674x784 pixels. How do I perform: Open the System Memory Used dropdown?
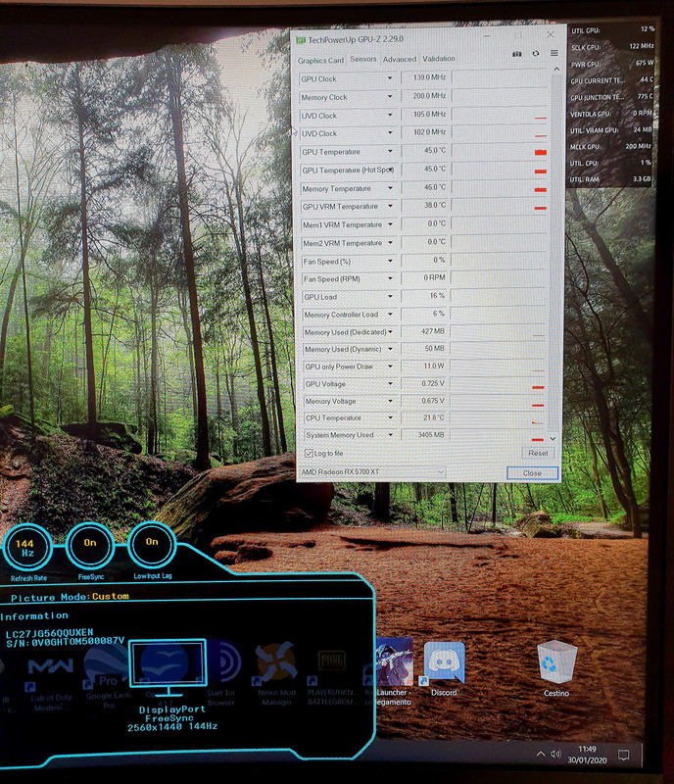(391, 435)
